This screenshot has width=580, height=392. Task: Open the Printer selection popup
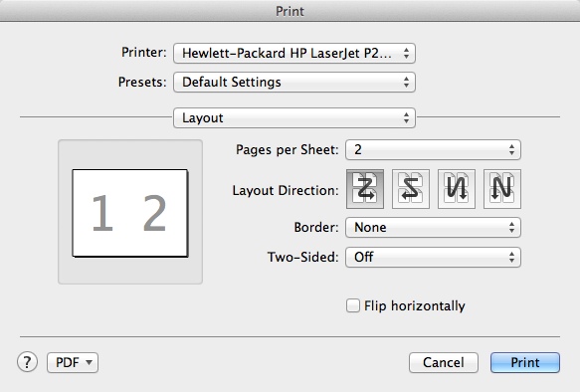[x=294, y=54]
